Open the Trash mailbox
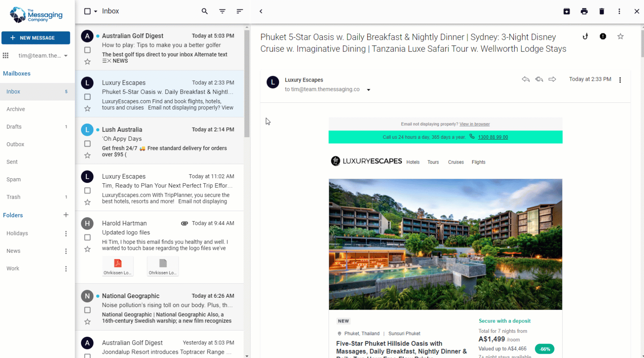 [37, 197]
